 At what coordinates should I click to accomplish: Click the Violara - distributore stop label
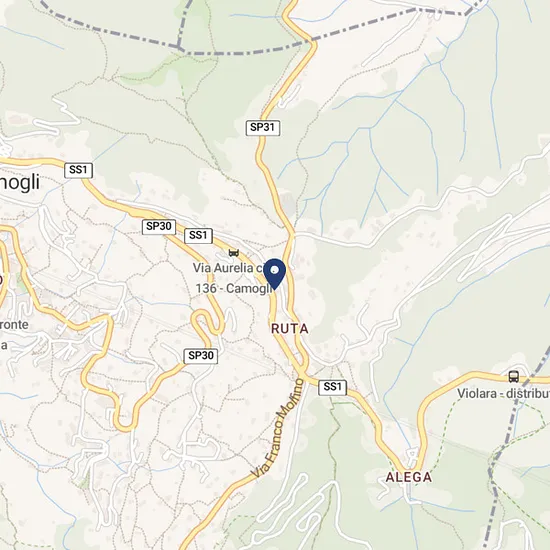[503, 394]
